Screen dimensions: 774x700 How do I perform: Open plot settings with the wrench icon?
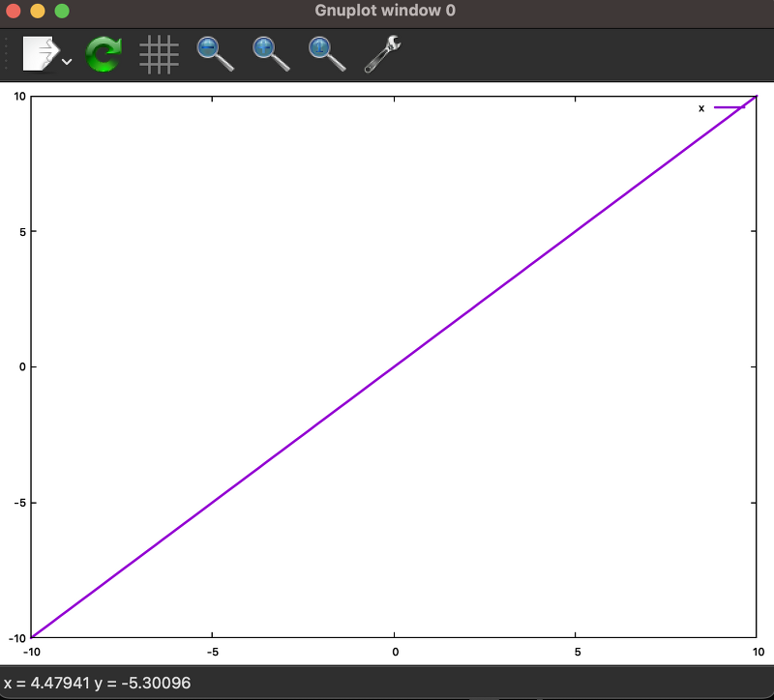point(380,53)
